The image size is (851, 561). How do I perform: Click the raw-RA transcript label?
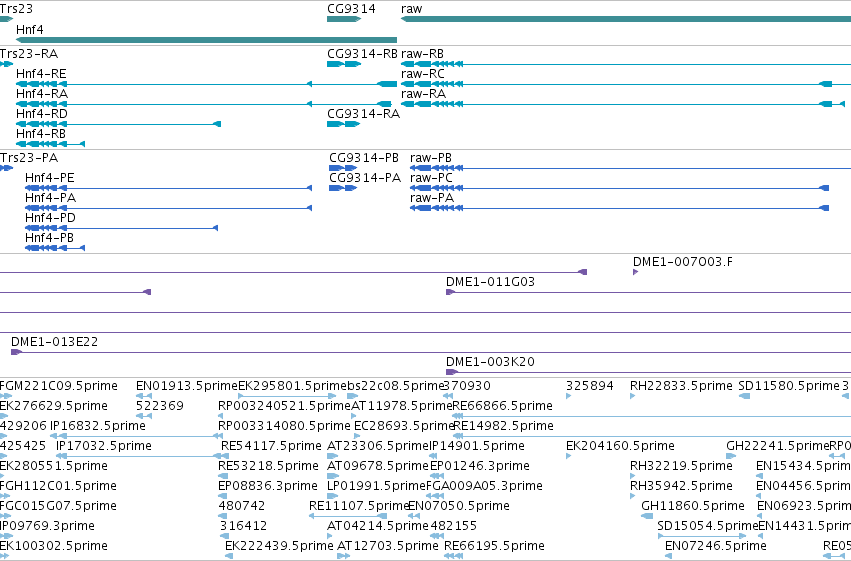click(x=423, y=94)
